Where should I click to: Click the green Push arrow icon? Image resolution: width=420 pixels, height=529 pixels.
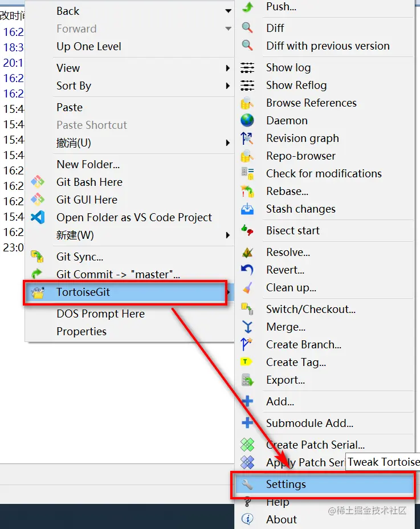(x=247, y=7)
